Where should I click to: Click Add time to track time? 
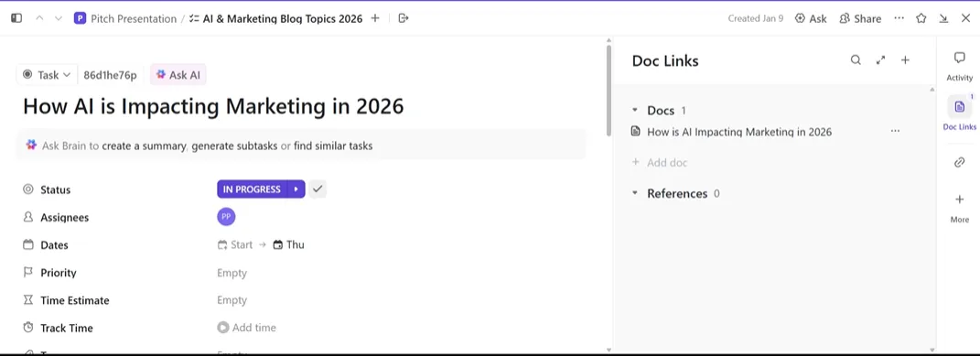click(247, 328)
